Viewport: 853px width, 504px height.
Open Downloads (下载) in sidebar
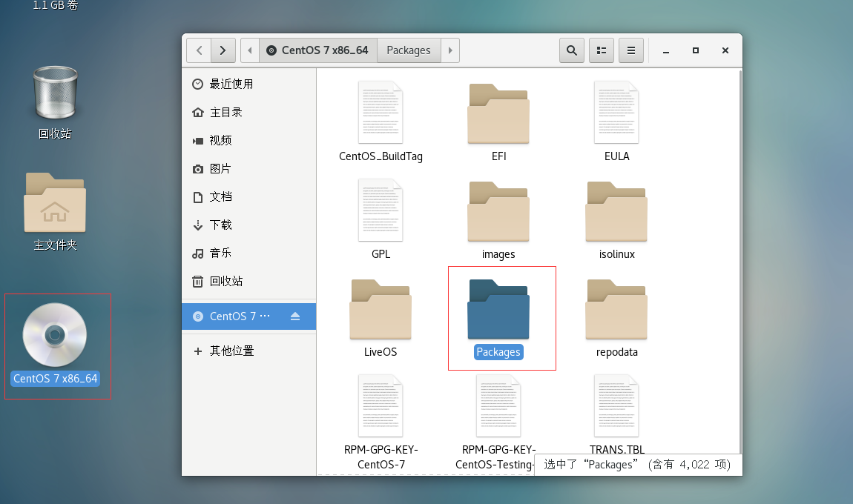(x=248, y=225)
